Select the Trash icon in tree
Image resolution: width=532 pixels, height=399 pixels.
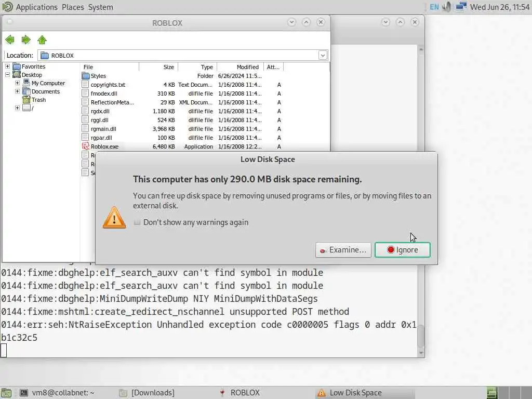click(x=26, y=99)
